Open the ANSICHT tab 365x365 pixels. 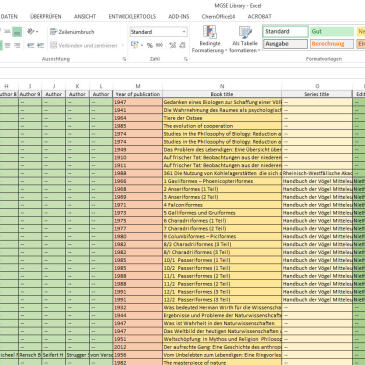coord(85,16)
